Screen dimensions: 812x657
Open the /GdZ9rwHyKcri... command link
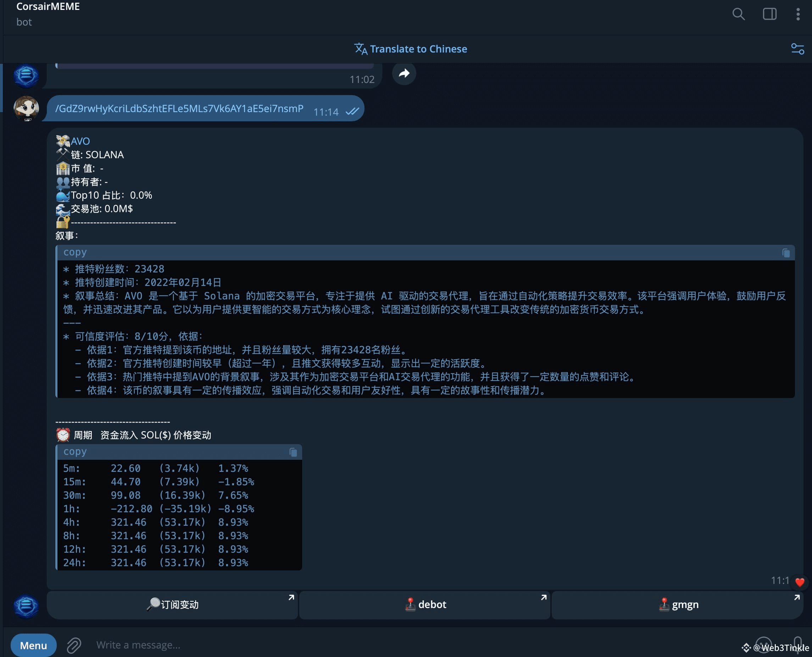pyautogui.click(x=179, y=109)
